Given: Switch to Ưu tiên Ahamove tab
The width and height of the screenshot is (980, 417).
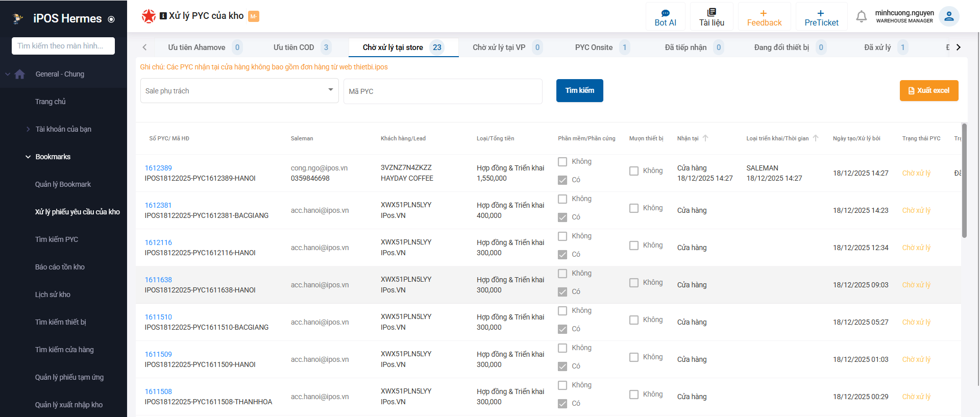Looking at the screenshot, I should (x=204, y=47).
